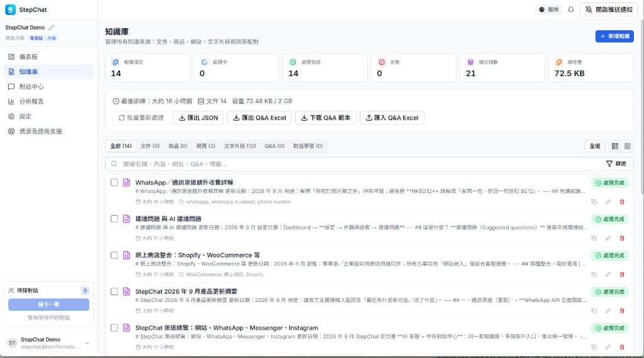Click the 升級 plan upgrade link
The height and width of the screenshot is (358, 644).
coord(52,38)
